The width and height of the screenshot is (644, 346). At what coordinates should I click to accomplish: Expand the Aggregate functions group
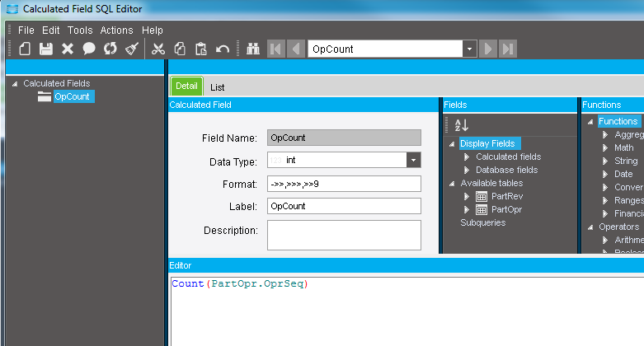(x=605, y=134)
